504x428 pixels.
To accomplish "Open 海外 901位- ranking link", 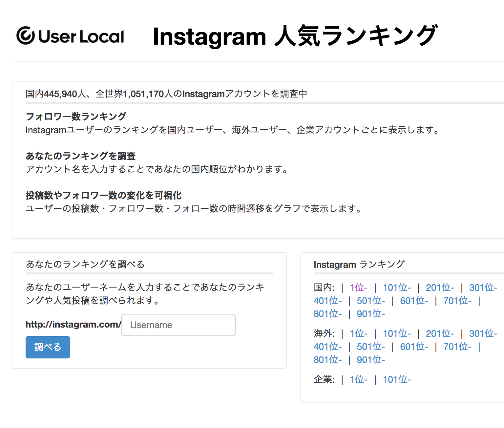I will click(x=371, y=360).
